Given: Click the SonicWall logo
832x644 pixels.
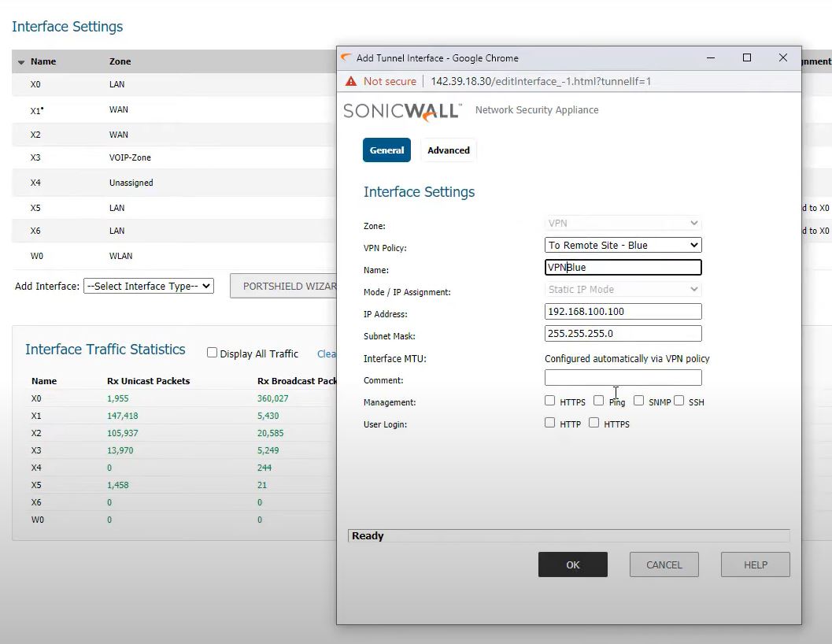Looking at the screenshot, I should coord(402,111).
